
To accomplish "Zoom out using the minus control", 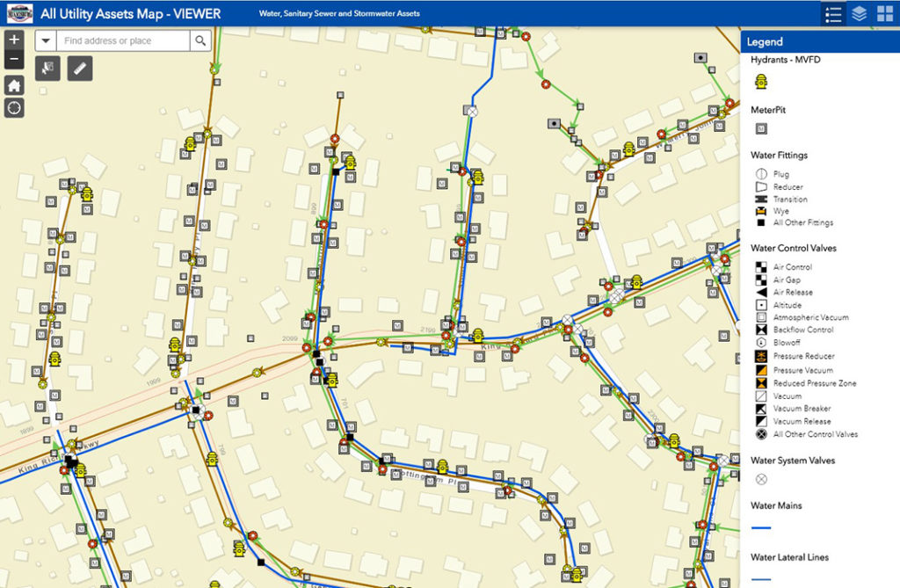I will click(13, 58).
